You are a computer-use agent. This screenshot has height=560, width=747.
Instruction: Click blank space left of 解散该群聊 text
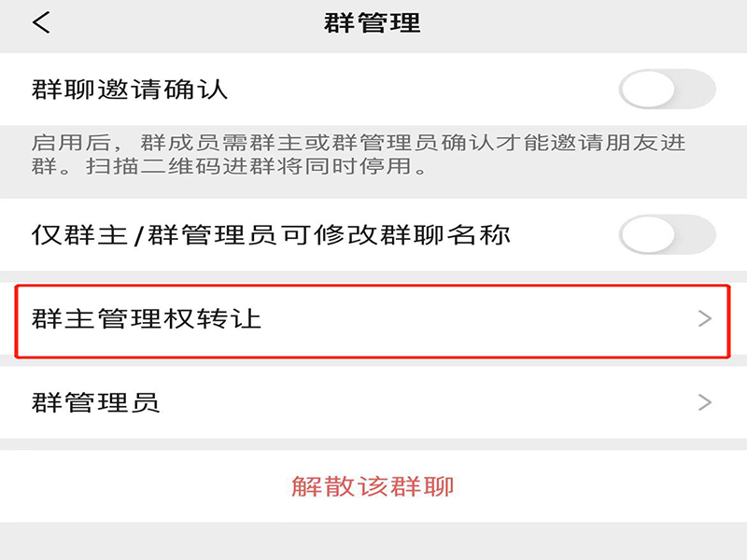[140, 486]
